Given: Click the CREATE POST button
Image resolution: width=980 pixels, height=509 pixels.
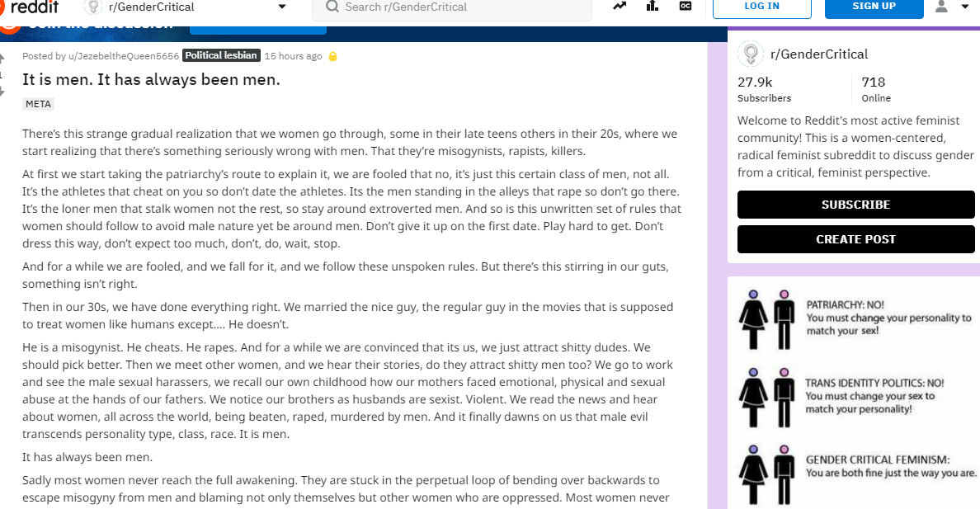Looking at the screenshot, I should click(855, 239).
